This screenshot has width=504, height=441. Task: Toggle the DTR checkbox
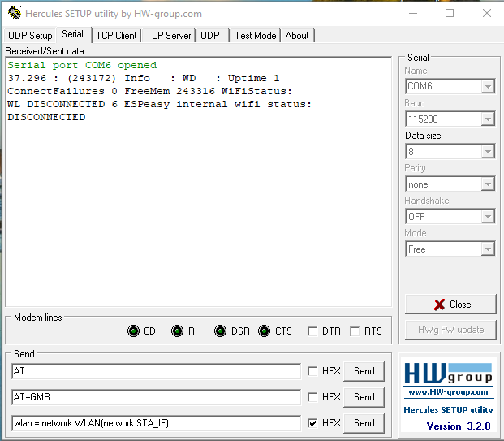coord(312,331)
